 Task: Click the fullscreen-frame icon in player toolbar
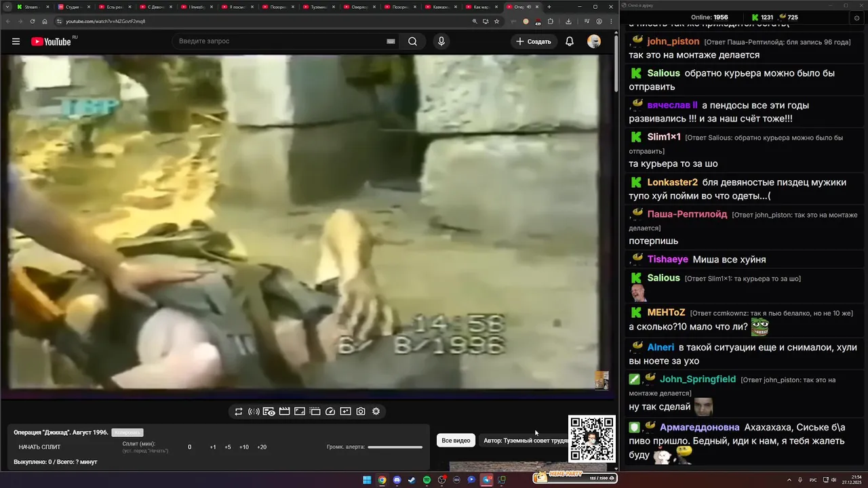300,411
